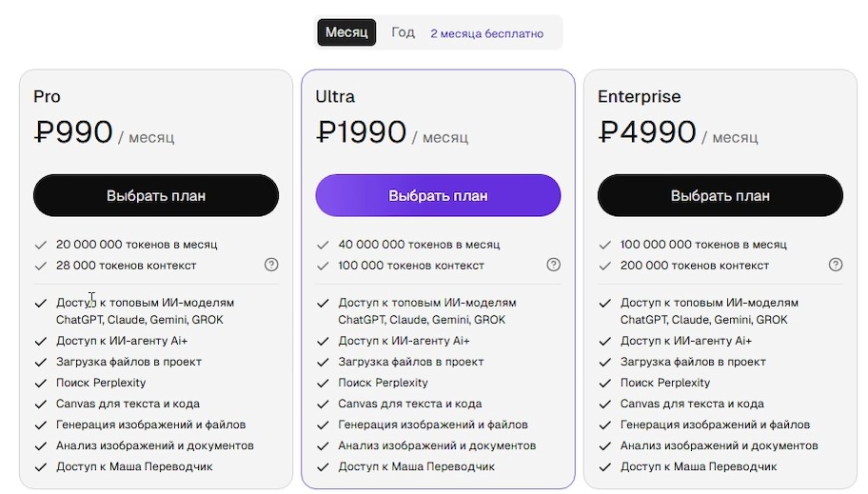This screenshot has height=494, width=868.
Task: Click checkmark beside Ultra Поиск Perplexity
Action: (x=323, y=383)
